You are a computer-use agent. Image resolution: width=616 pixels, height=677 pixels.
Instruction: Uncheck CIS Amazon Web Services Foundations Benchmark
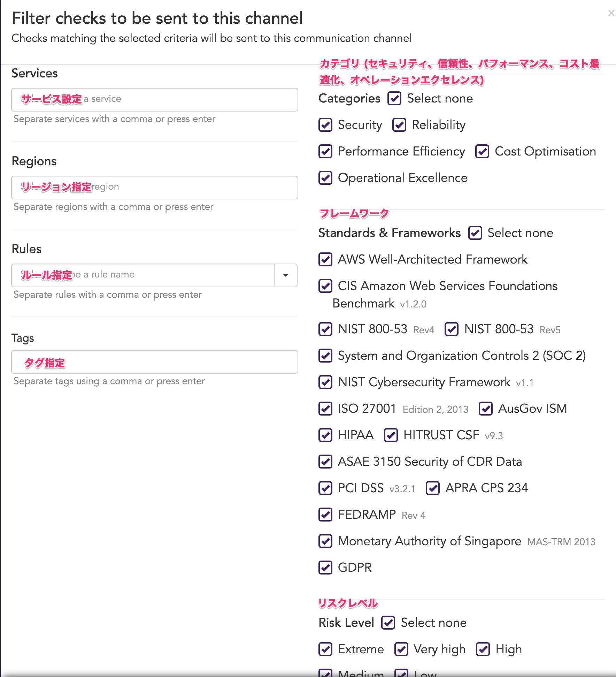(x=325, y=286)
